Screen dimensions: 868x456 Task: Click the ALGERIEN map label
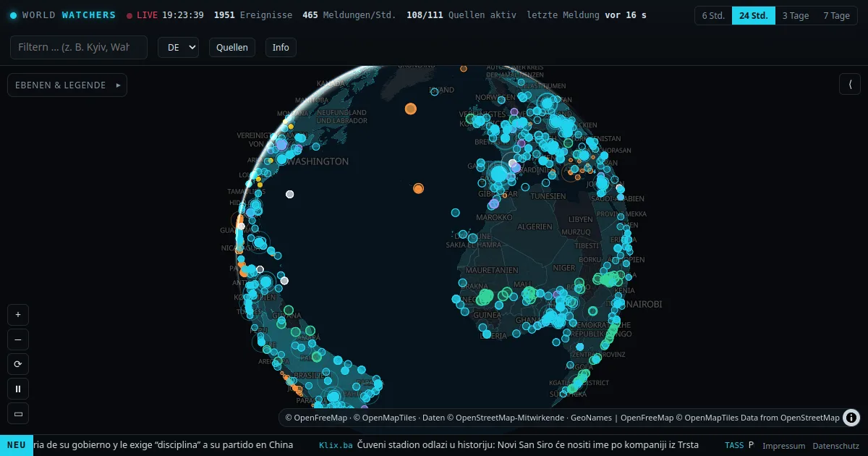click(535, 227)
